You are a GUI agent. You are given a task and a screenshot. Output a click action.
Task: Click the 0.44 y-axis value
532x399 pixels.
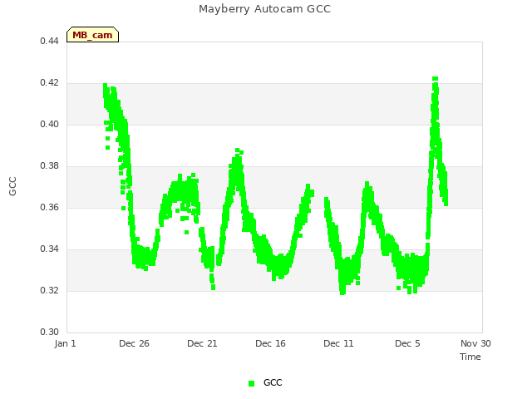click(x=50, y=41)
